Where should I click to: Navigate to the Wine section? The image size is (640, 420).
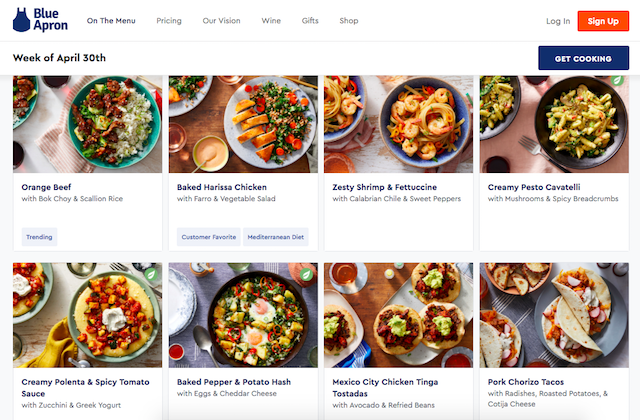tap(271, 21)
